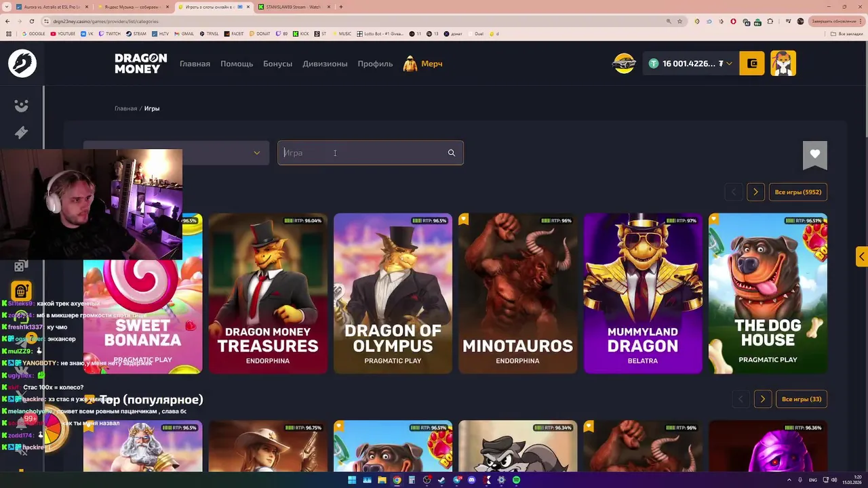The image size is (868, 488).
Task: Open Discord from the Windows taskbar
Action: click(x=471, y=480)
